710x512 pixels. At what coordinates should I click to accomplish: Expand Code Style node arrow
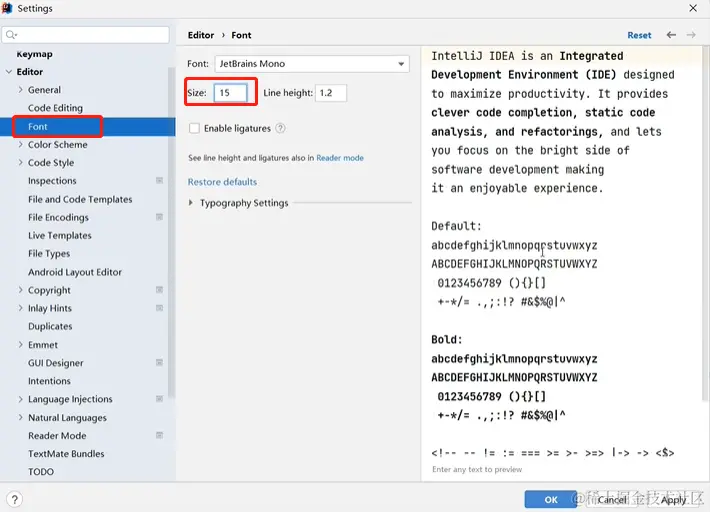click(x=20, y=162)
